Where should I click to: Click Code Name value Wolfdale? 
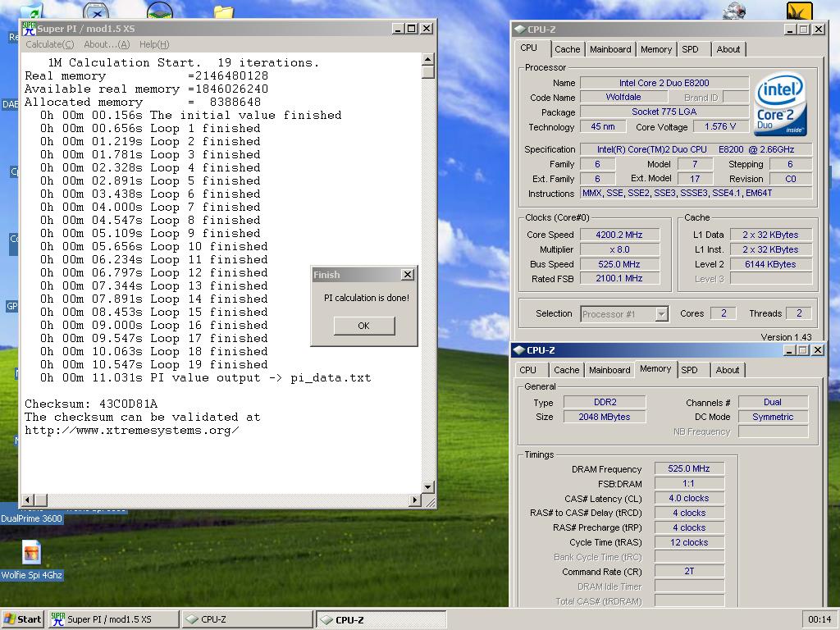623,97
